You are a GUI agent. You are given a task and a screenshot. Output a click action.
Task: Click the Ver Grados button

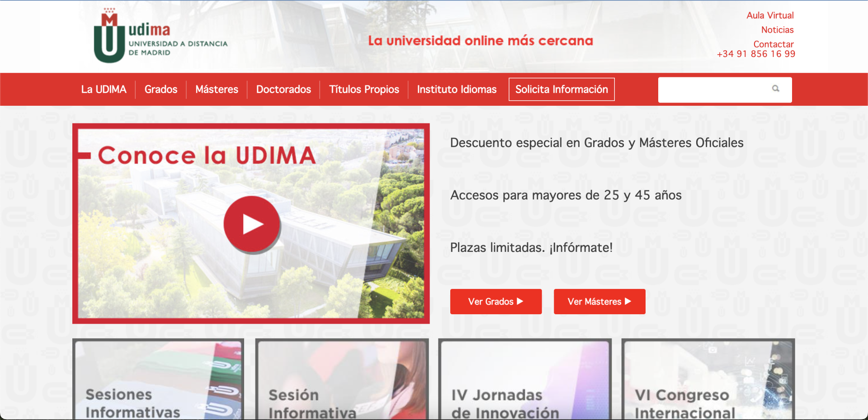coord(496,302)
